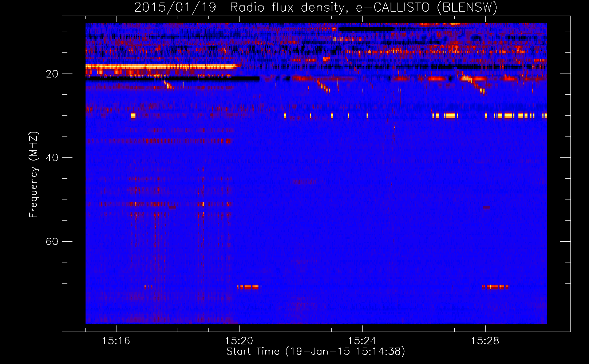Click the 20 MHz frequency tick label
Viewport: 589px width, 364px height.
tap(52, 74)
